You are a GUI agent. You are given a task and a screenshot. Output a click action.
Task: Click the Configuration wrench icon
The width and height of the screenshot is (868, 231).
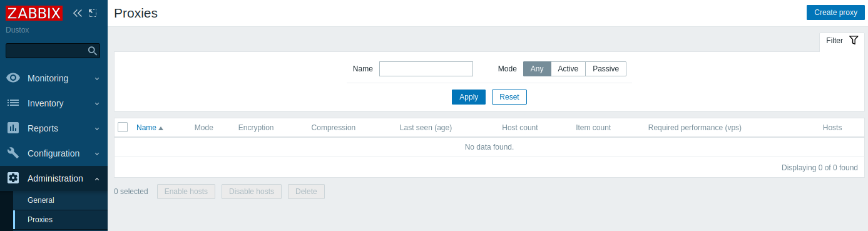[x=13, y=153]
